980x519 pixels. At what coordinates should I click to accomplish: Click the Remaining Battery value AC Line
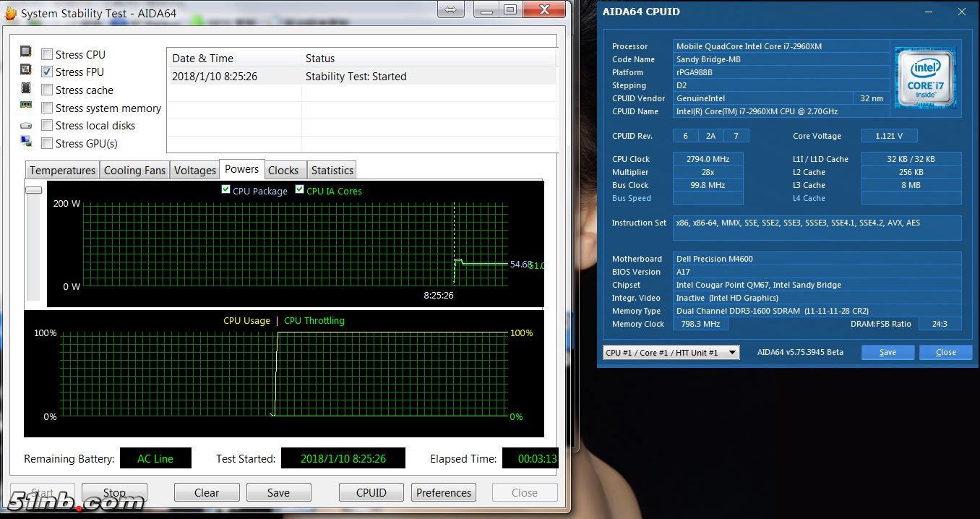tap(155, 458)
